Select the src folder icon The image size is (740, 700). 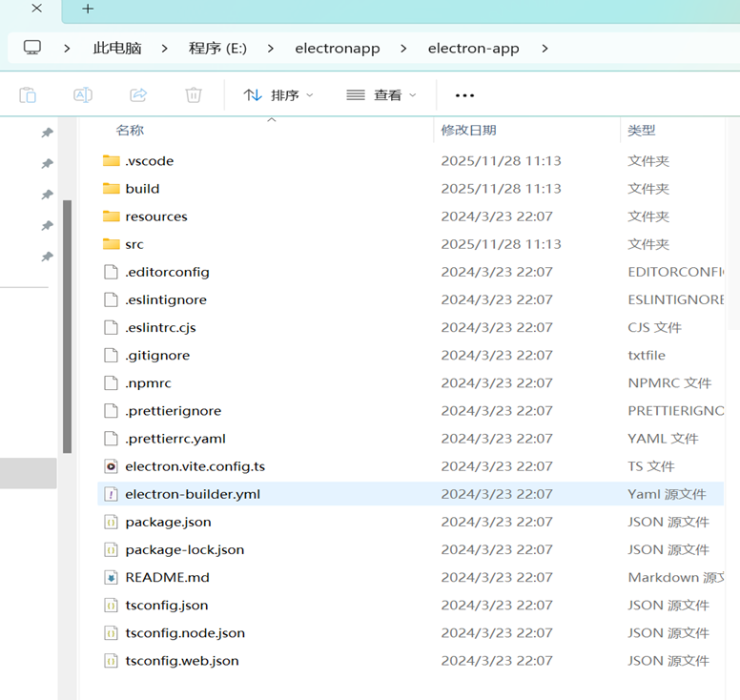pyautogui.click(x=112, y=244)
